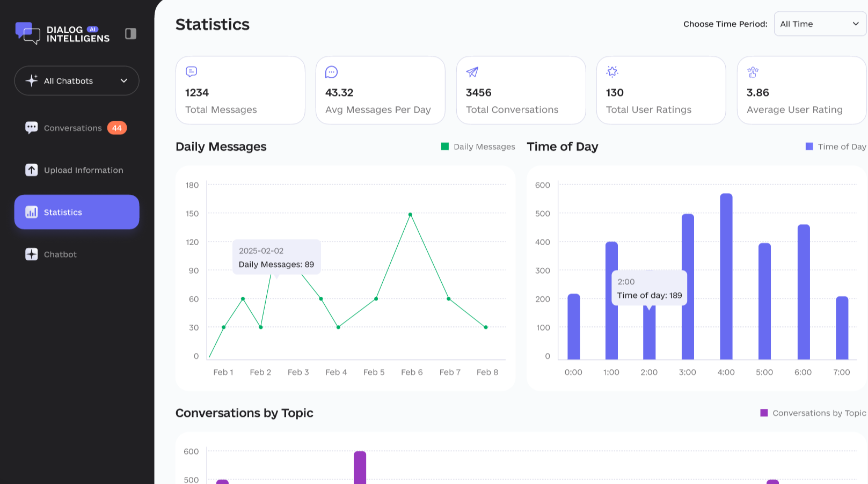Click the Average User Rating icon
The image size is (868, 484).
coord(753,72)
